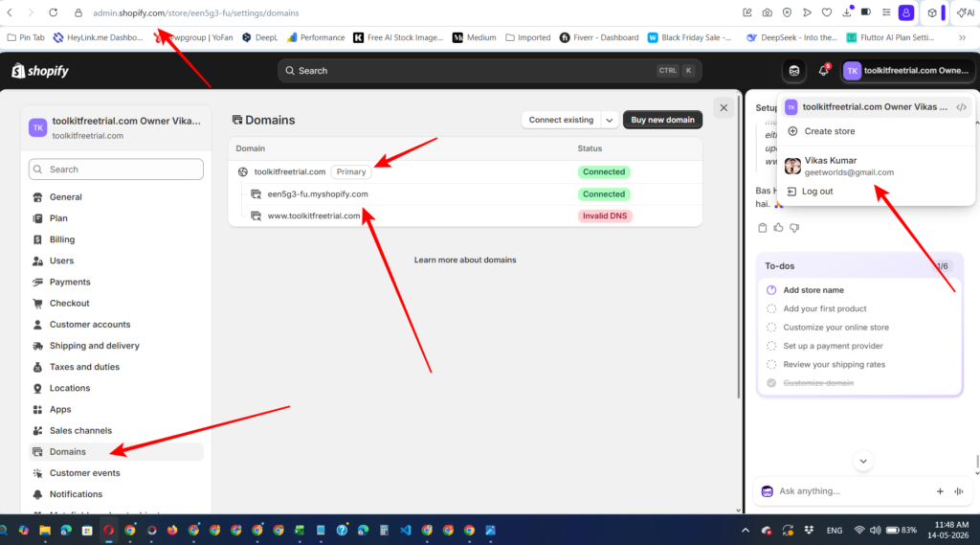Click the voice input icon in chat
This screenshot has width=980, height=545.
pos(959,491)
